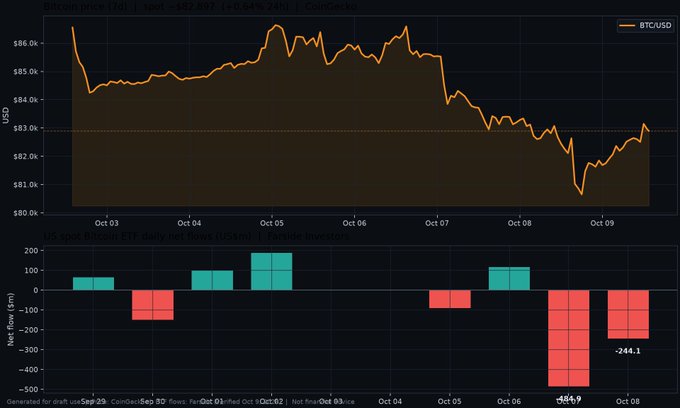The width and height of the screenshot is (680, 408).
Task: Select the $84.0k price axis label
Action: tap(26, 100)
